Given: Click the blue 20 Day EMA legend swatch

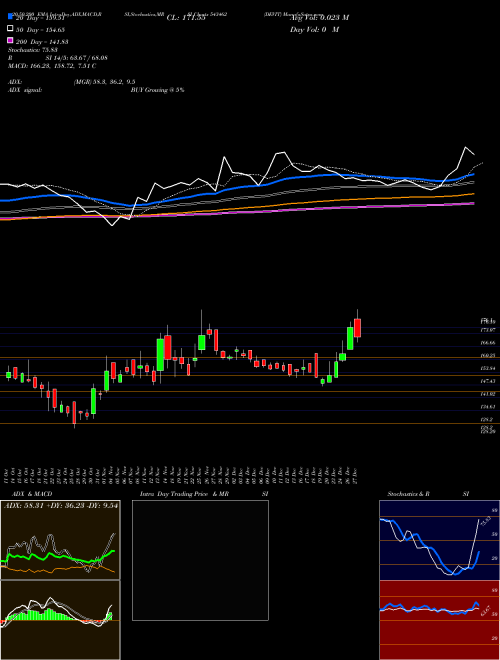Looking at the screenshot, I should (10, 17).
